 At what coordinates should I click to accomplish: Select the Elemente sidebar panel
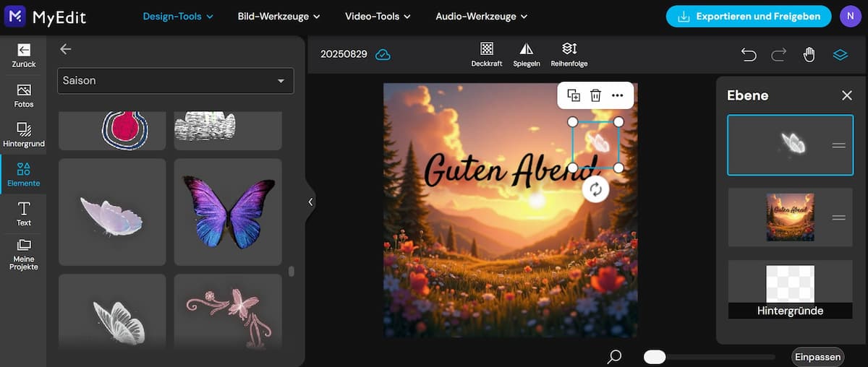24,175
